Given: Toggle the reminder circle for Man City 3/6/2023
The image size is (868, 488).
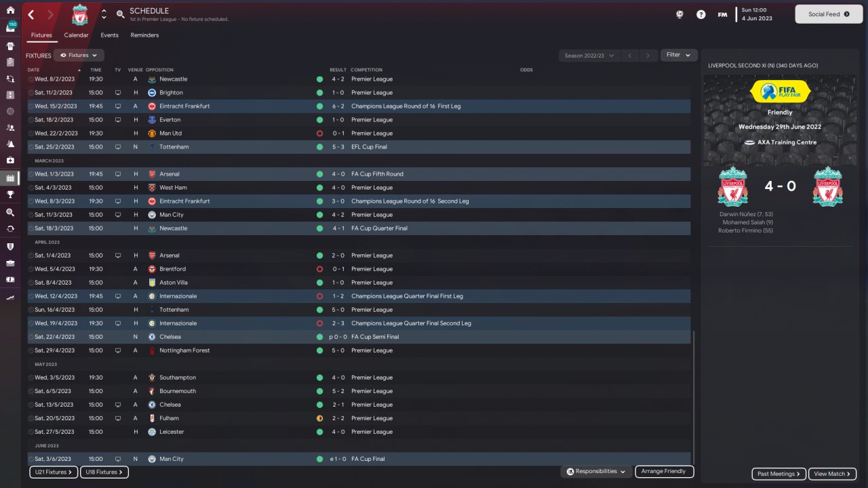Looking at the screenshot, I should (31, 459).
